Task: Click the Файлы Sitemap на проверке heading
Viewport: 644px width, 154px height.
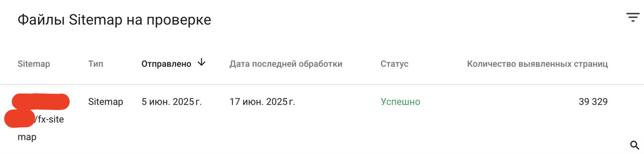Action: pyautogui.click(x=114, y=20)
